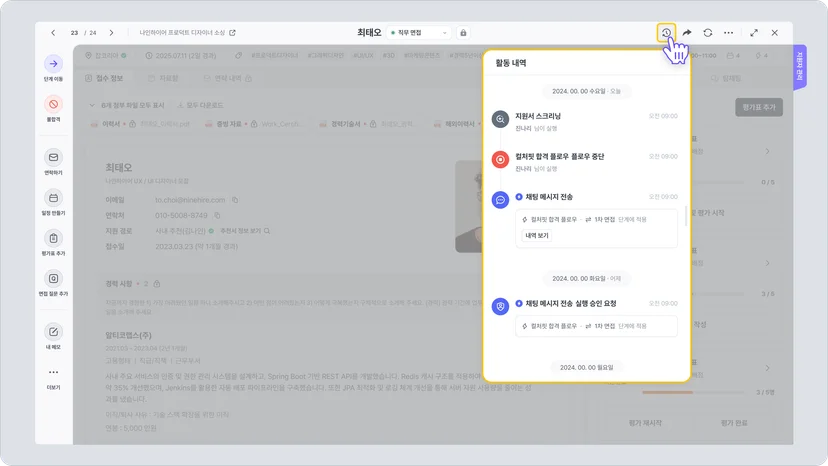The width and height of the screenshot is (828, 466).
Task: Select the 팀채팅 tab on the right
Action: click(x=726, y=78)
